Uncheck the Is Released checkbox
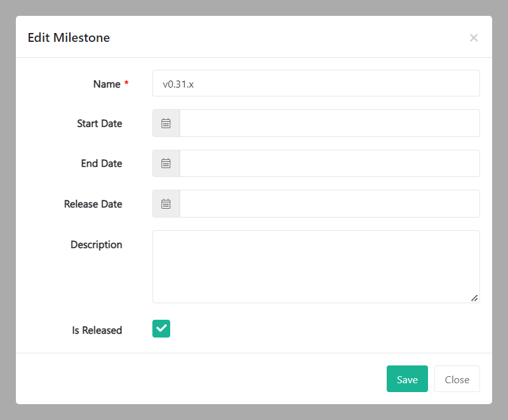This screenshot has width=508, height=420. pos(161,328)
